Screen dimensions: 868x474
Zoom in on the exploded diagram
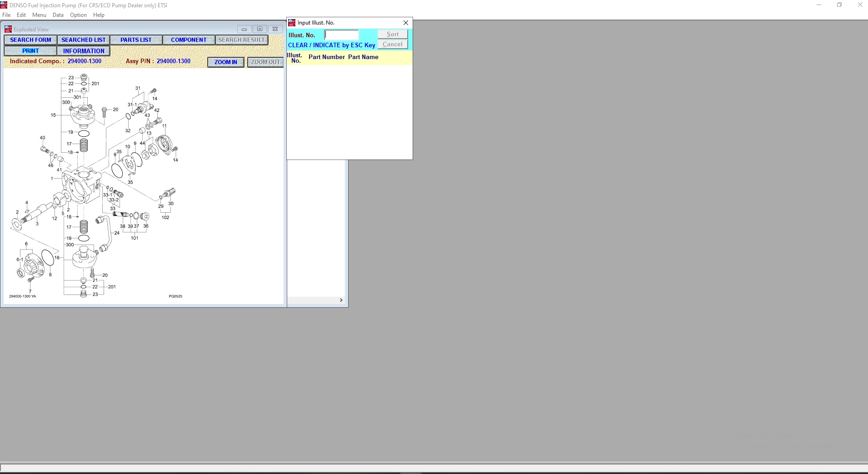coord(226,62)
